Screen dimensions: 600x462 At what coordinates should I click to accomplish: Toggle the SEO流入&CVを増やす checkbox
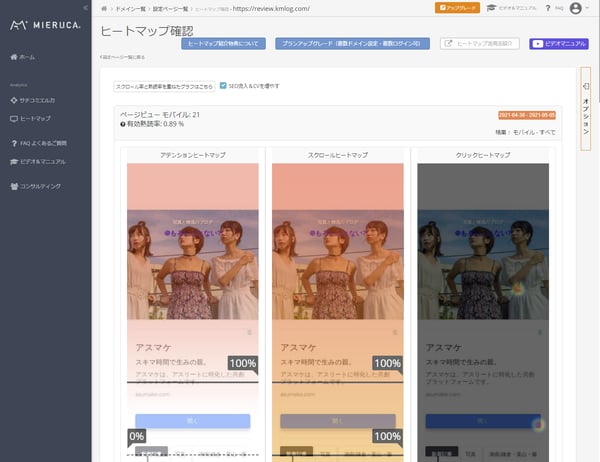click(223, 86)
